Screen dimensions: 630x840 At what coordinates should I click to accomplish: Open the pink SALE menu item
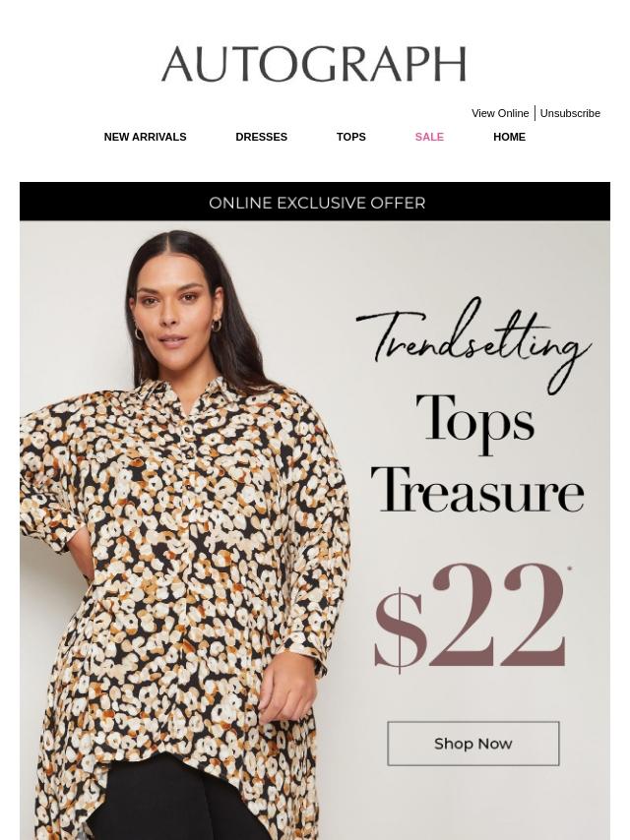click(429, 137)
